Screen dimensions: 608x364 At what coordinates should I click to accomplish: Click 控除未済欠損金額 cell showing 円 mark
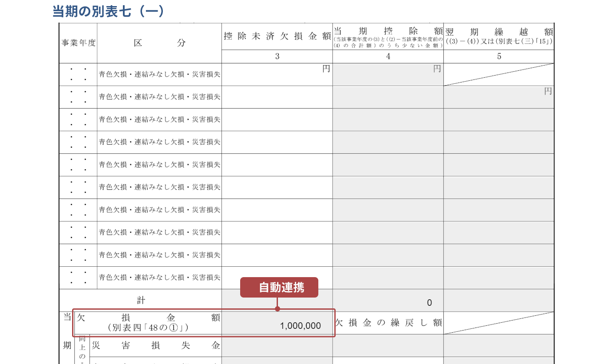tap(277, 75)
